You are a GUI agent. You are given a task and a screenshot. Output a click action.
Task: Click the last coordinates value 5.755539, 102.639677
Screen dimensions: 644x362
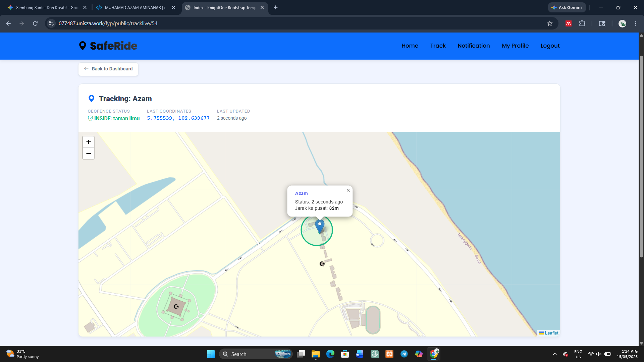(178, 118)
